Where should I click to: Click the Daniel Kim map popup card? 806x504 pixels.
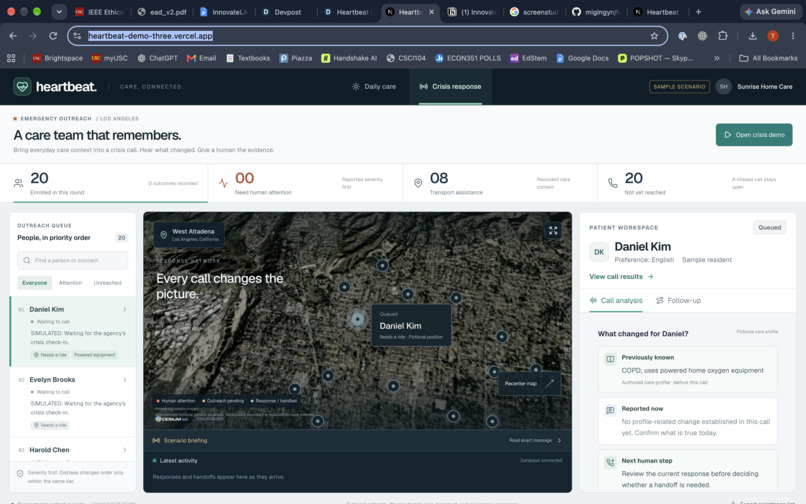(x=411, y=326)
